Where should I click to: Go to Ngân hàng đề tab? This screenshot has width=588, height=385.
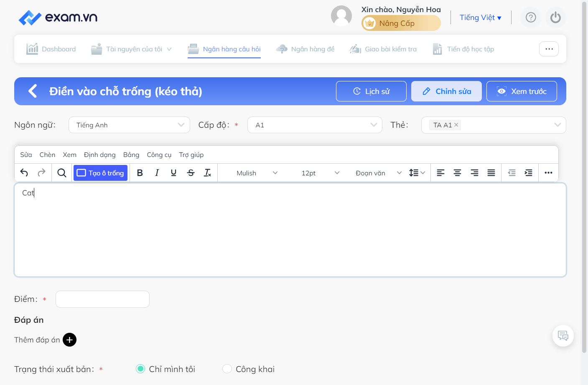tap(305, 49)
